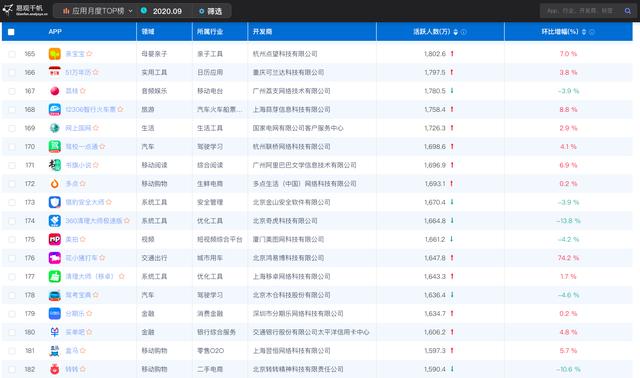The height and width of the screenshot is (378, 640).
Task: Check the checkbox for row 176
Action: [12, 258]
